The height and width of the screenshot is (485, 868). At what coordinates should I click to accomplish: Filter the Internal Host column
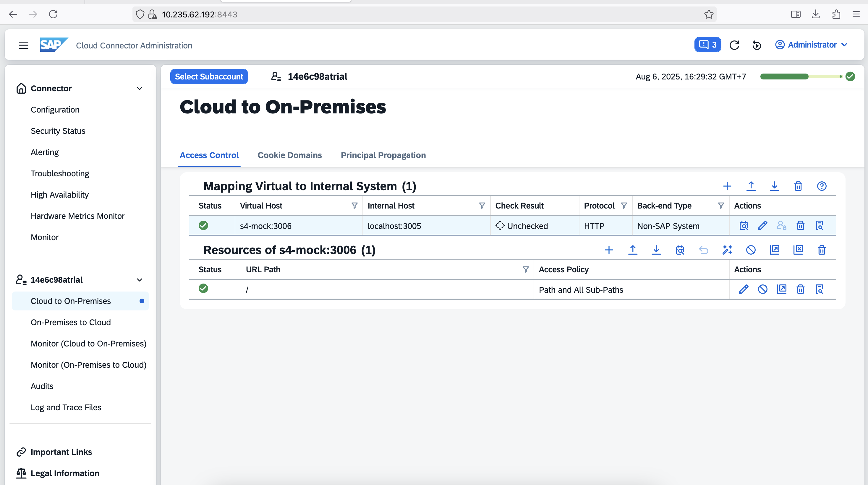pyautogui.click(x=482, y=206)
